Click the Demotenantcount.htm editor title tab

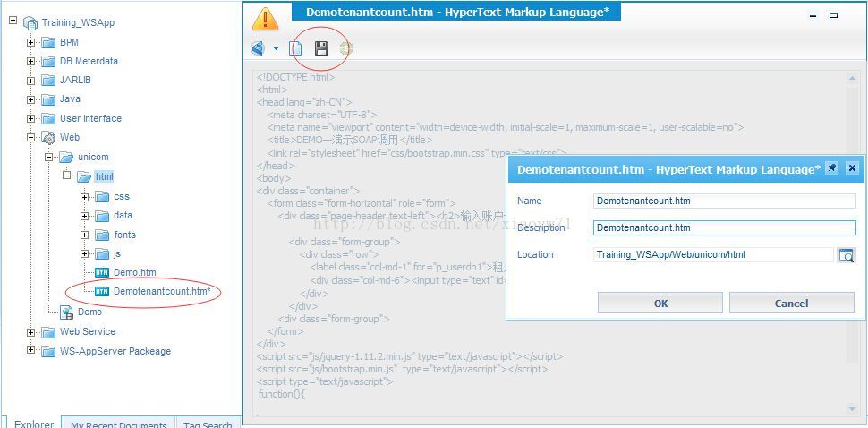click(457, 13)
